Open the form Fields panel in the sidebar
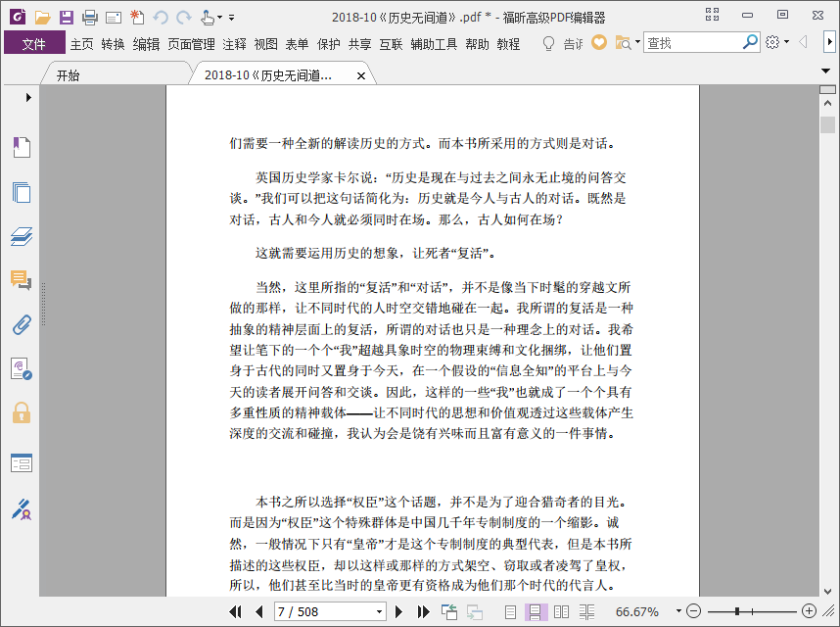 click(22, 463)
